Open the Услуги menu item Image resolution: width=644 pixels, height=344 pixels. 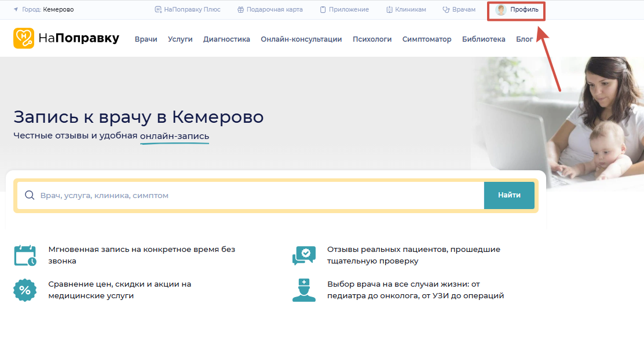[180, 39]
